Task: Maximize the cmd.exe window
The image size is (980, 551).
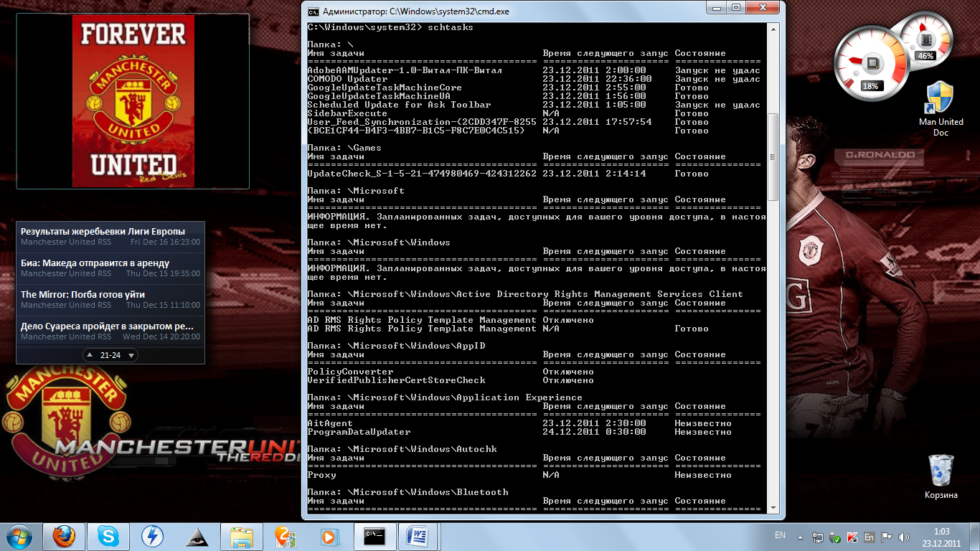Action: tap(736, 7)
